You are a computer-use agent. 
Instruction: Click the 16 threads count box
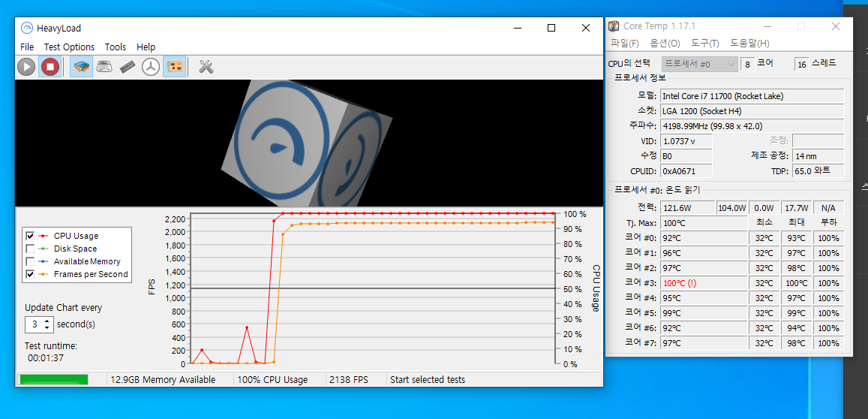point(801,65)
